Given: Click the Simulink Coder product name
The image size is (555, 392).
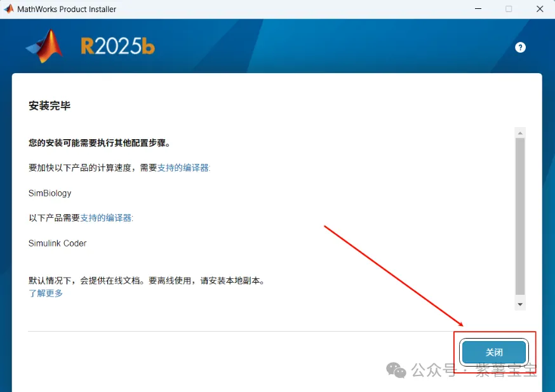Looking at the screenshot, I should point(58,243).
